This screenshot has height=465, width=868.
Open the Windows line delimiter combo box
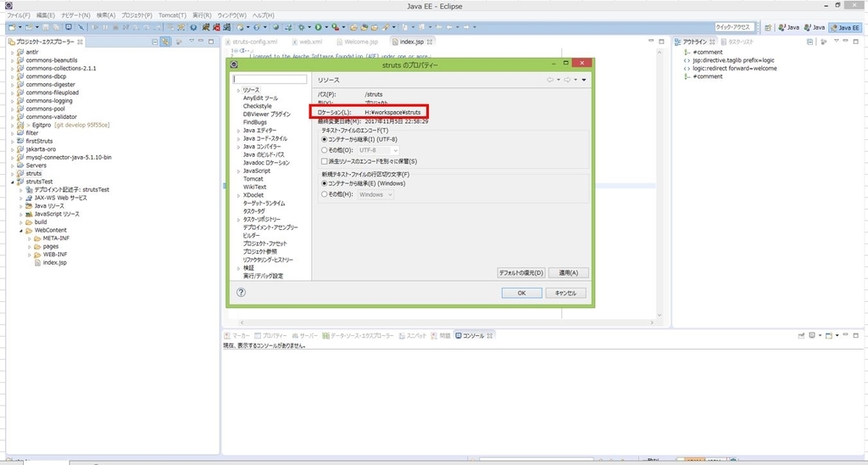(x=376, y=194)
